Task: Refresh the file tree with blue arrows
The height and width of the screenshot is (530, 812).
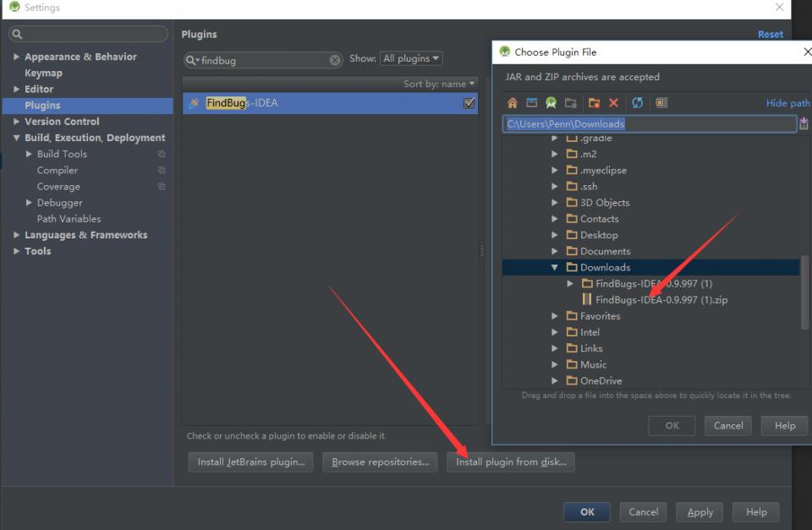Action: (637, 102)
